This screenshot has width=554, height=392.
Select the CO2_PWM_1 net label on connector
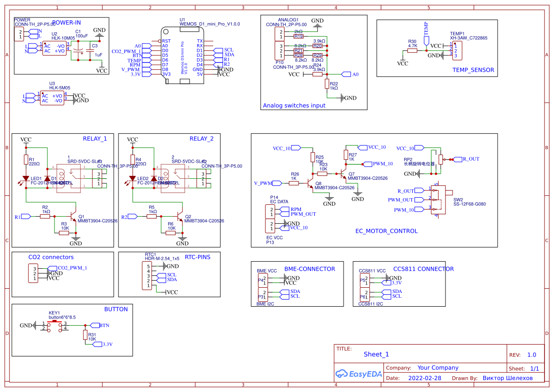[72, 268]
